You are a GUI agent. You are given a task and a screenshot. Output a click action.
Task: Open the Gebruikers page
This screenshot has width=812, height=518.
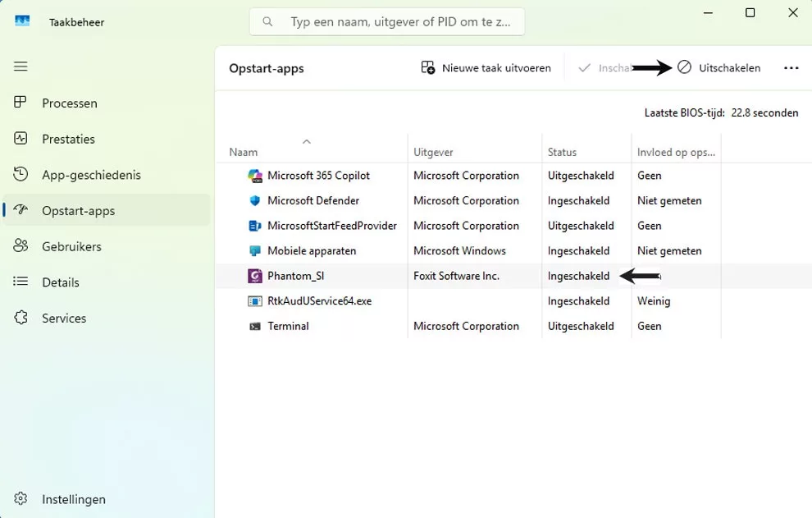point(106,245)
